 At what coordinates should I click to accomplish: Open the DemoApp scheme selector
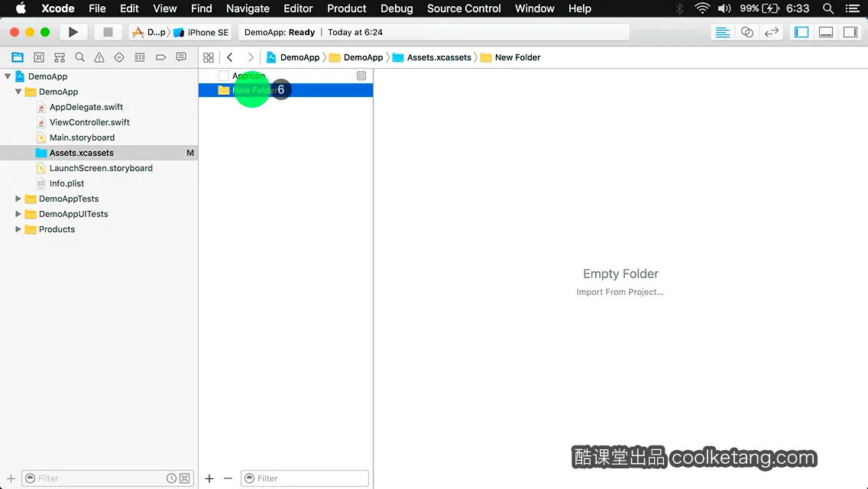(x=149, y=32)
